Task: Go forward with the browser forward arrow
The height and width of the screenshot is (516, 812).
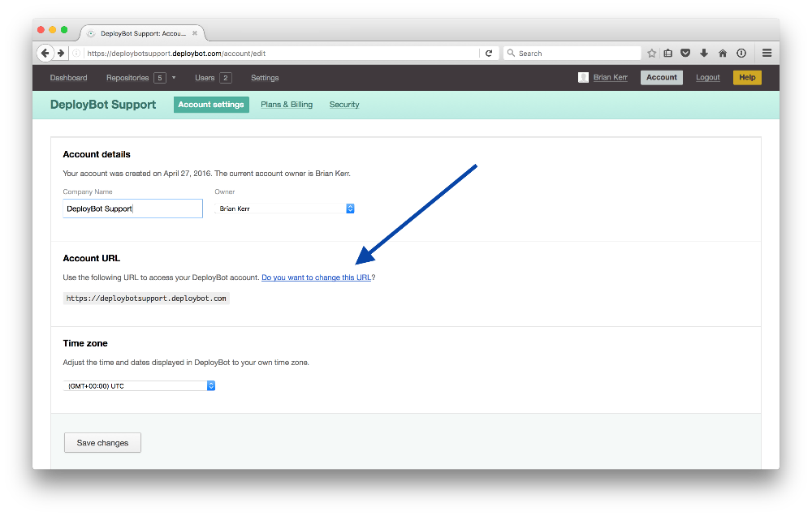Action: click(61, 53)
